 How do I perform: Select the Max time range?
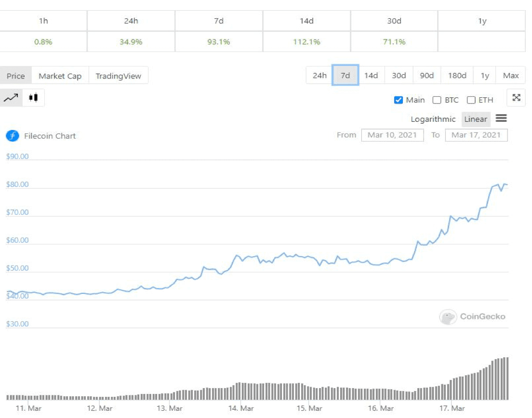click(511, 75)
